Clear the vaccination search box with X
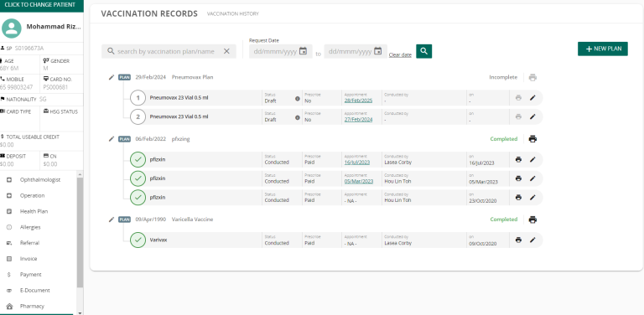The image size is (644, 315). point(226,51)
